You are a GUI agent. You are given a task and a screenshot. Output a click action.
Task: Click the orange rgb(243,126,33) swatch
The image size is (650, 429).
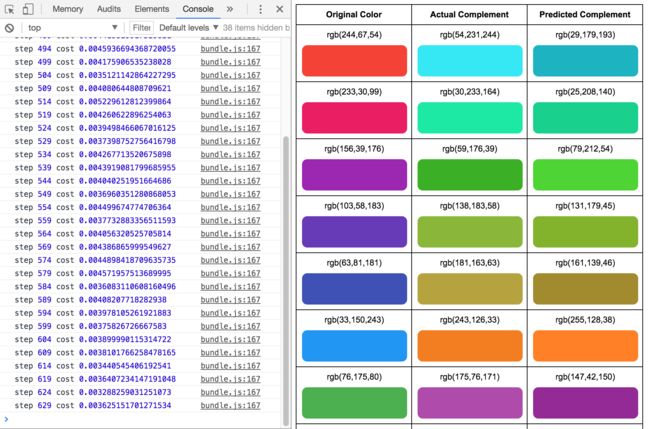click(x=470, y=346)
